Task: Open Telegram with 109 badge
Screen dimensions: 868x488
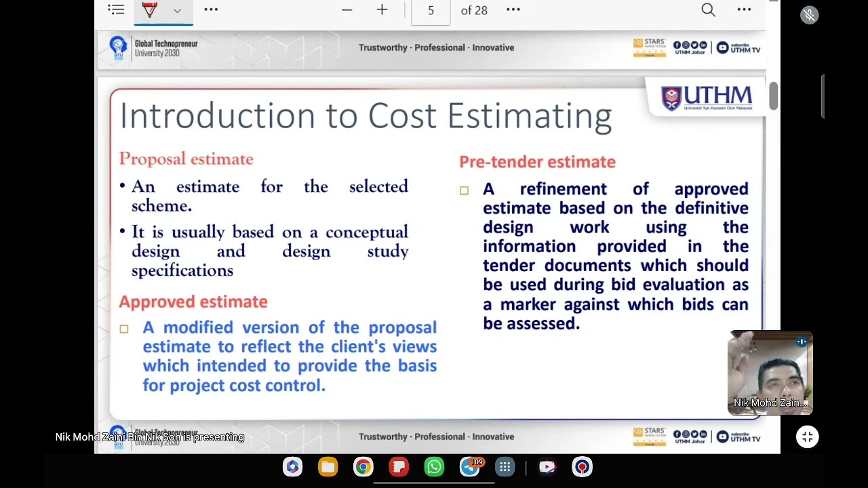Action: [x=470, y=467]
